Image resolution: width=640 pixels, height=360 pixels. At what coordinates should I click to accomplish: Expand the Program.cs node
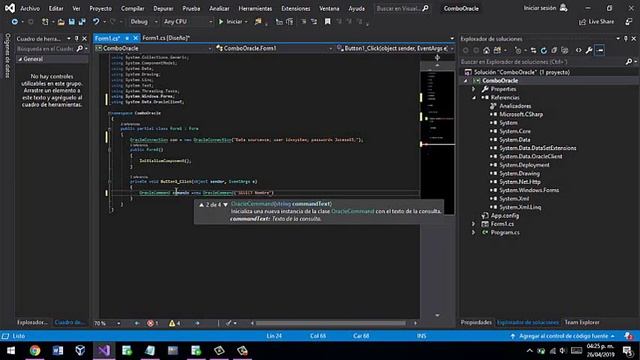(x=474, y=233)
